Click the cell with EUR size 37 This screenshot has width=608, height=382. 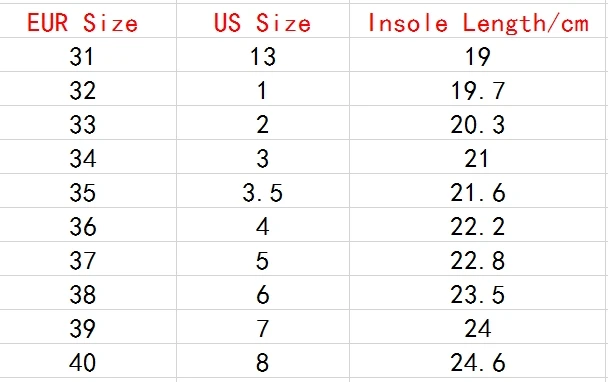[x=88, y=259]
